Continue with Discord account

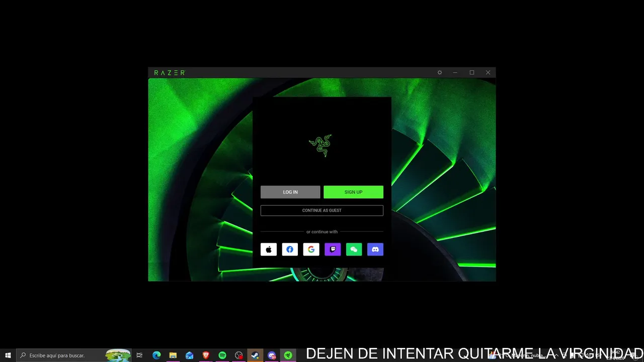tap(375, 249)
